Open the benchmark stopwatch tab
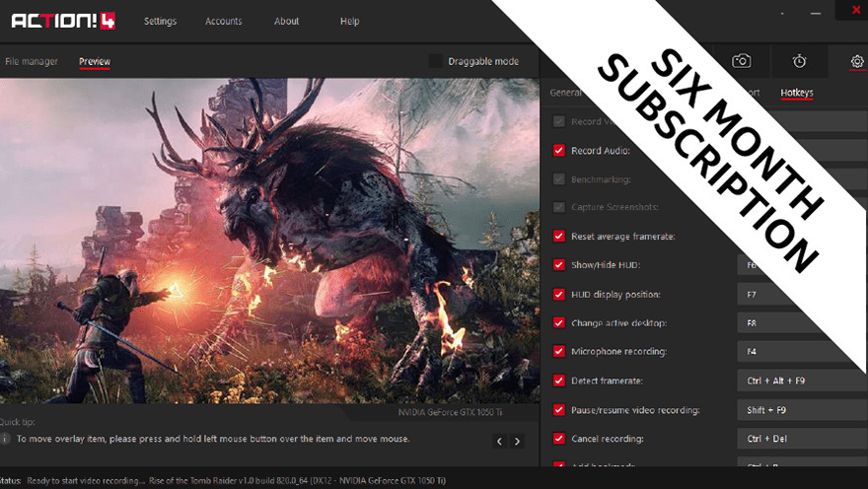The height and width of the screenshot is (489, 868). pyautogui.click(x=799, y=61)
